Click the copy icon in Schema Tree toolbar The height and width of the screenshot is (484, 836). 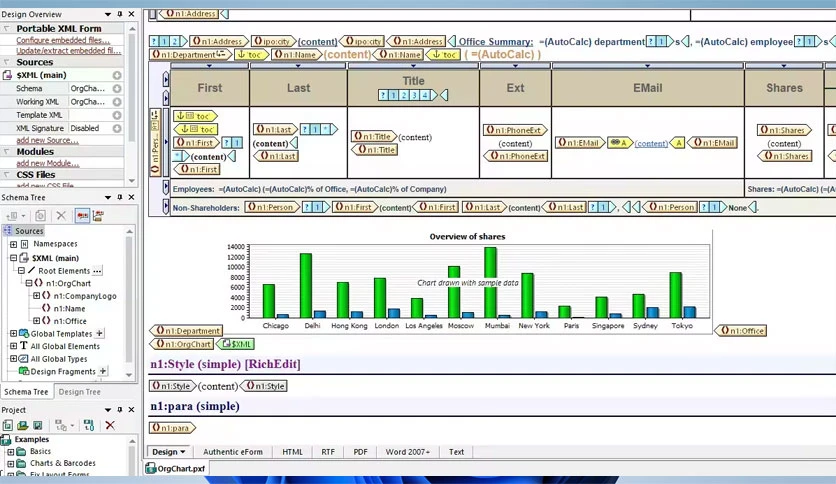[40, 215]
